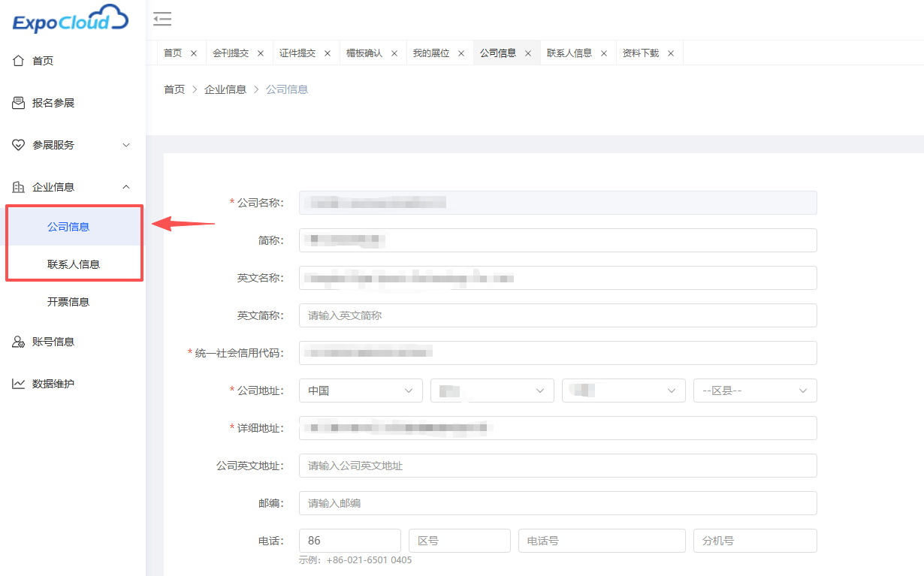Close the 资料下载 tab
The width and height of the screenshot is (924, 576).
[x=671, y=53]
